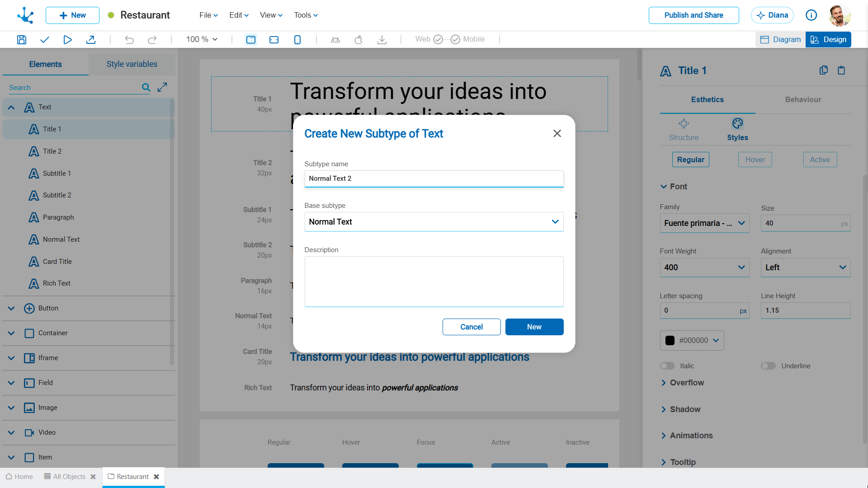Click the checkmark validate icon
The image size is (868, 488).
[x=44, y=40]
